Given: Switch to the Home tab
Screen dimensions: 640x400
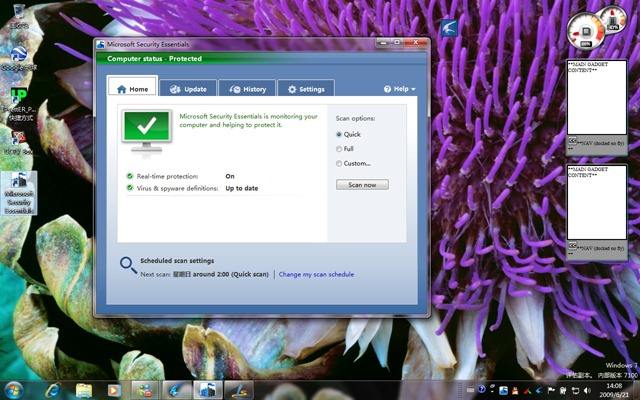Looking at the screenshot, I should 132,86.
